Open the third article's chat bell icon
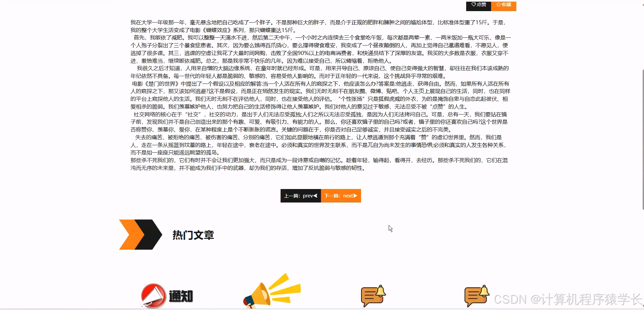The image size is (644, 310). pos(373,296)
